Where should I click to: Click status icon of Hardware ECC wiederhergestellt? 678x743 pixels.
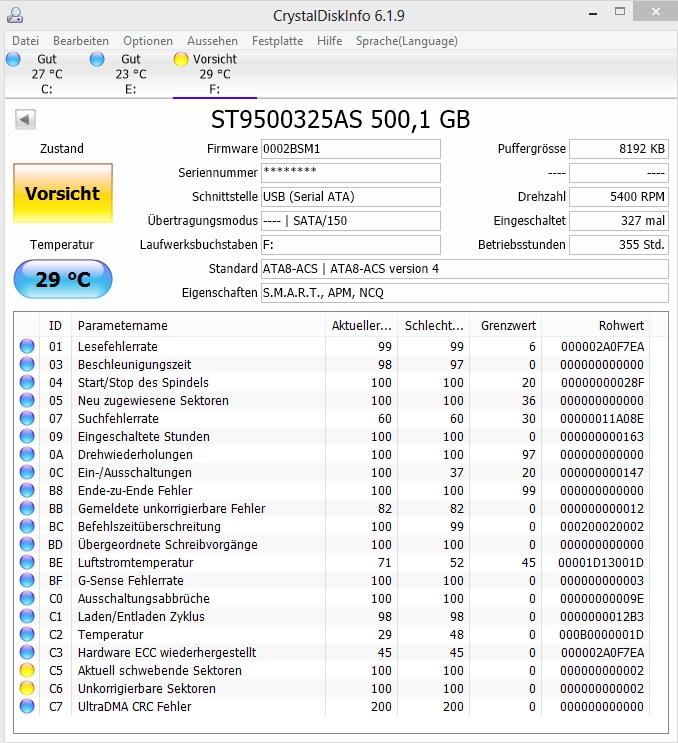(x=27, y=652)
